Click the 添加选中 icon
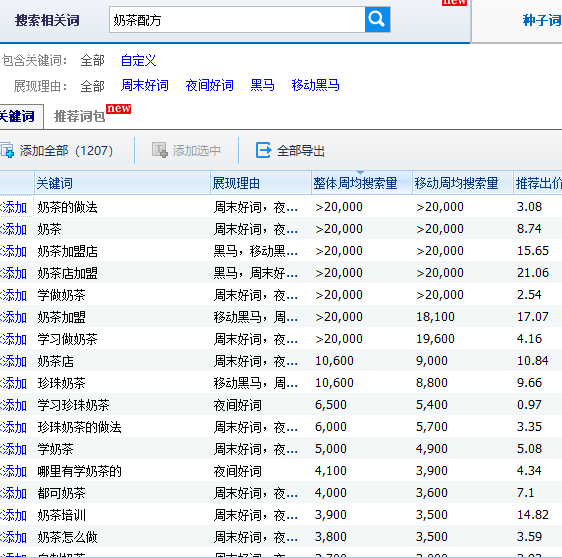 (x=159, y=150)
